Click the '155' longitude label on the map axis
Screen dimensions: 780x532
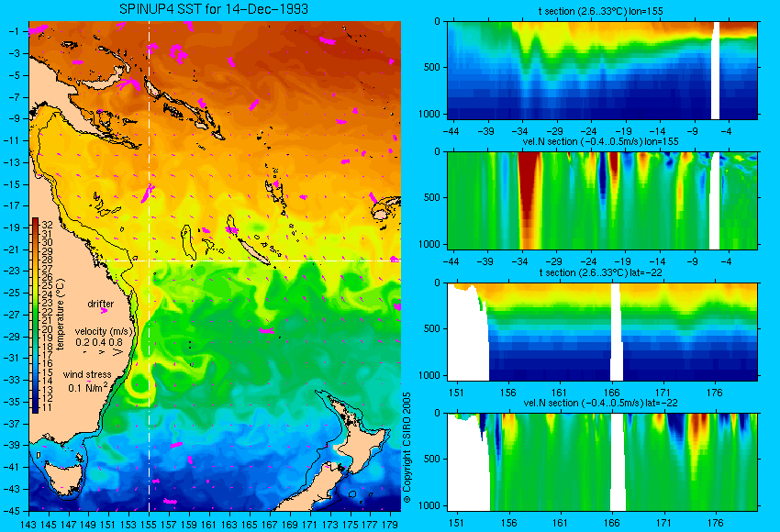[149, 524]
